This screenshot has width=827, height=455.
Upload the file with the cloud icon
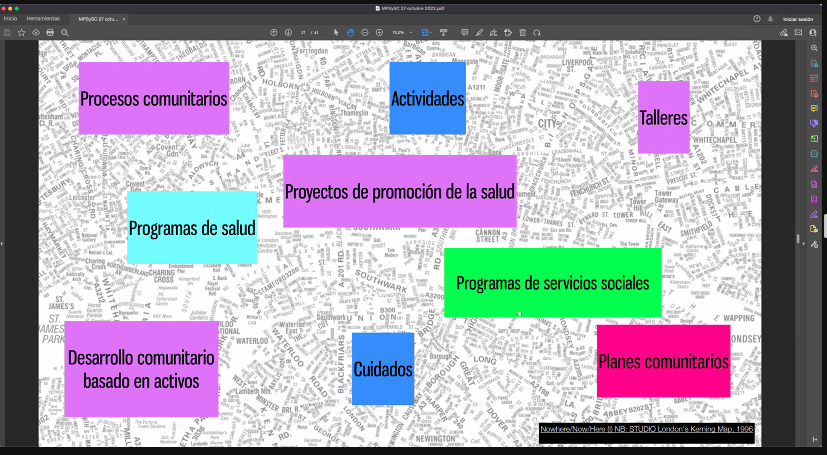(x=36, y=33)
